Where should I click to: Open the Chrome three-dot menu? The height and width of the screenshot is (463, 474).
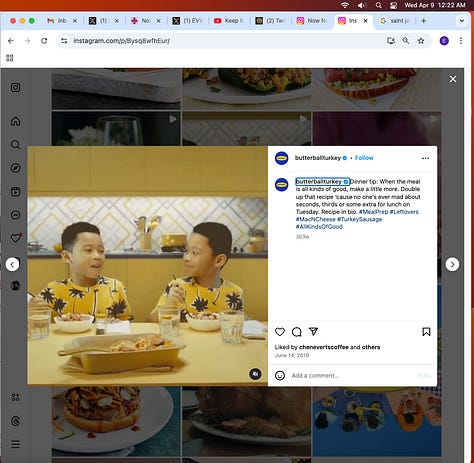point(461,41)
